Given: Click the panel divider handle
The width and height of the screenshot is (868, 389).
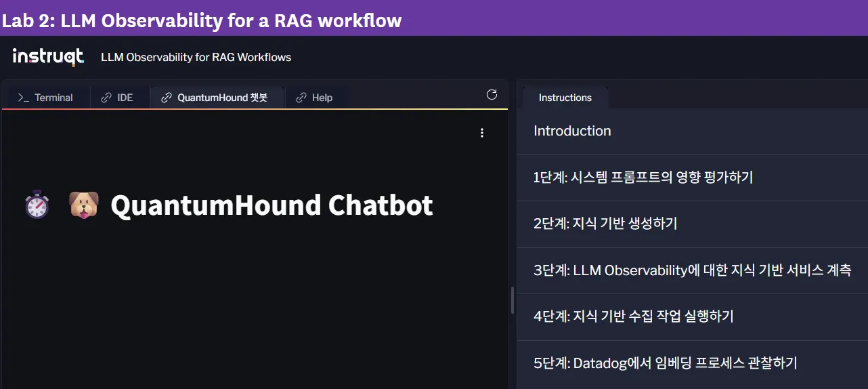Looking at the screenshot, I should (513, 300).
